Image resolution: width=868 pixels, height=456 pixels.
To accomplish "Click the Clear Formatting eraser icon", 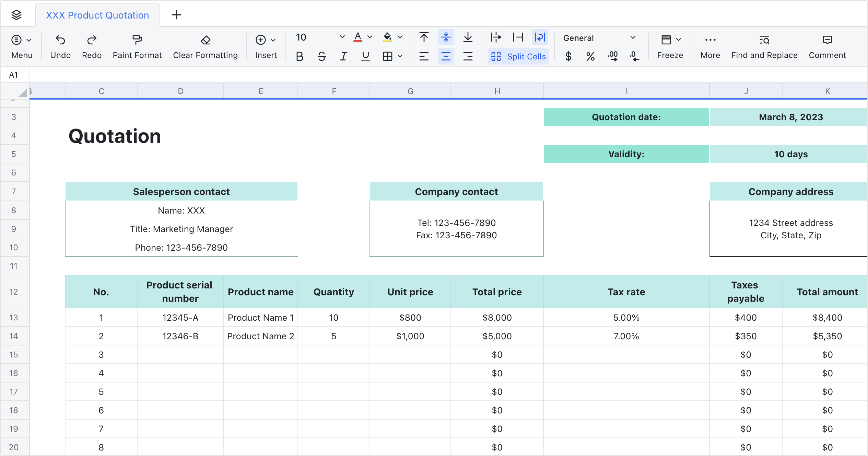I will tap(205, 40).
